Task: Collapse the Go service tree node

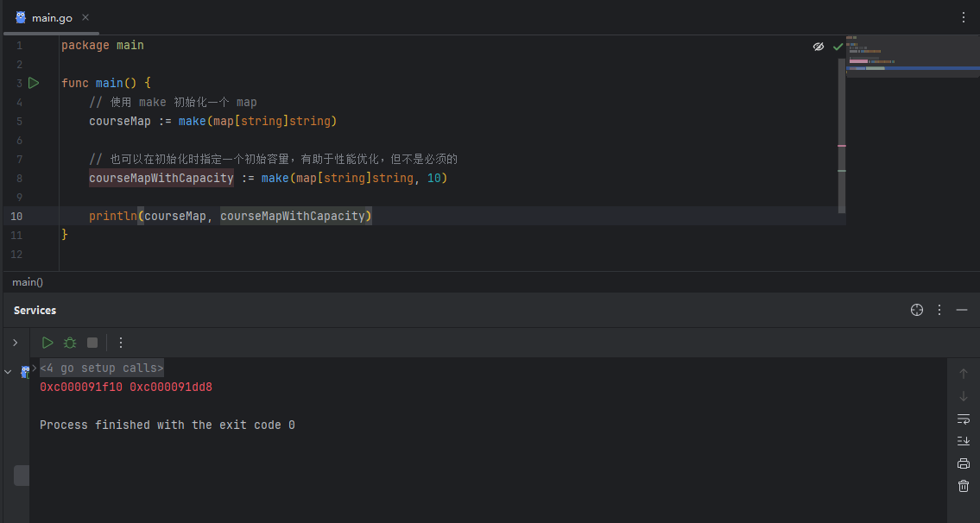Action: (x=8, y=372)
